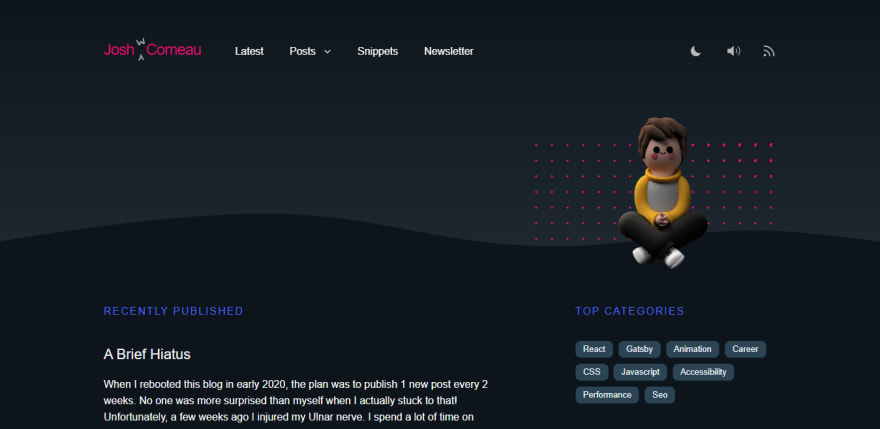Screen dimensions: 880x429
Task: Mute site sounds via speaker icon
Action: tap(733, 51)
